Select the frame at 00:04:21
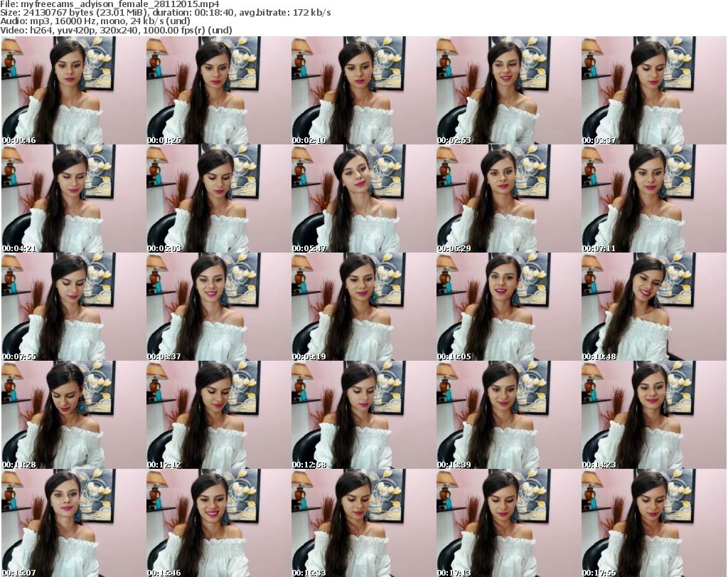Image resolution: width=728 pixels, height=577 pixels. [73, 198]
